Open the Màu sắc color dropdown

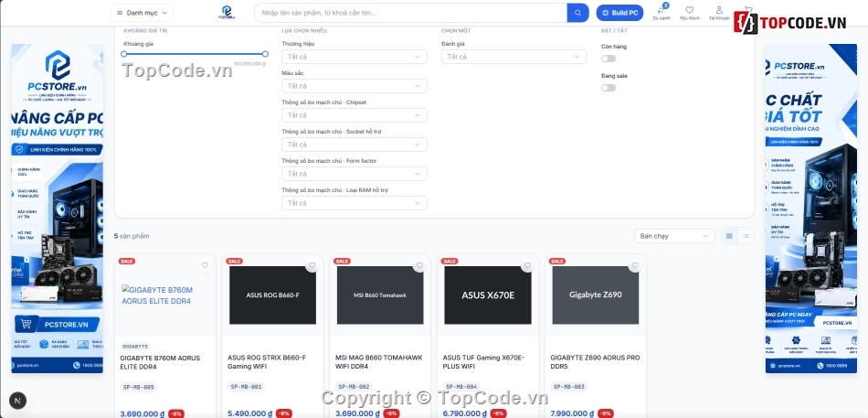tap(355, 86)
